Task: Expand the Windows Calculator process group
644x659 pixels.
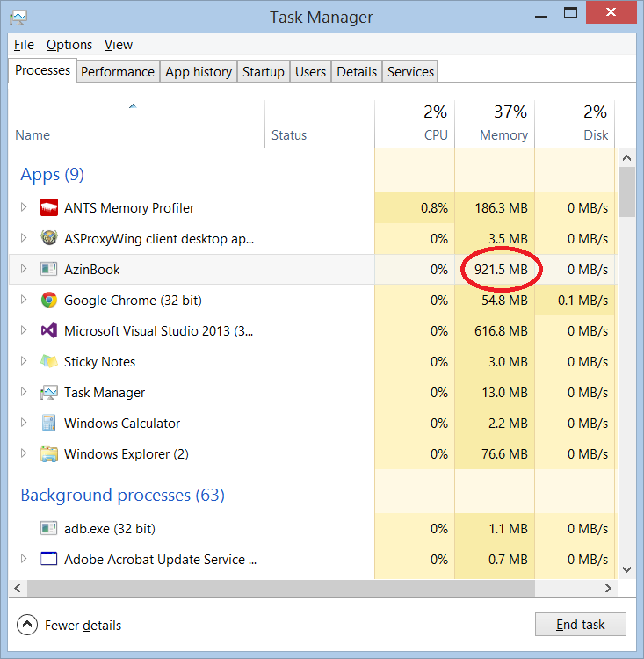Action: click(24, 423)
